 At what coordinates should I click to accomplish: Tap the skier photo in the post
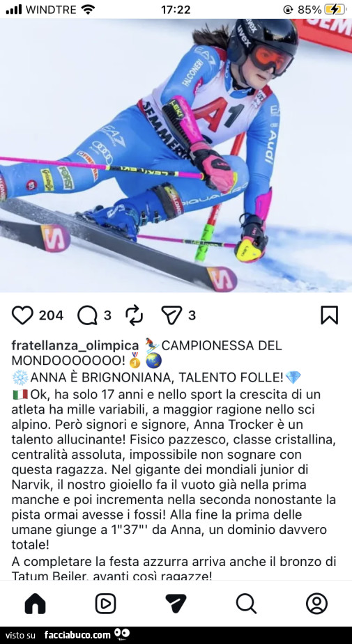(x=176, y=156)
